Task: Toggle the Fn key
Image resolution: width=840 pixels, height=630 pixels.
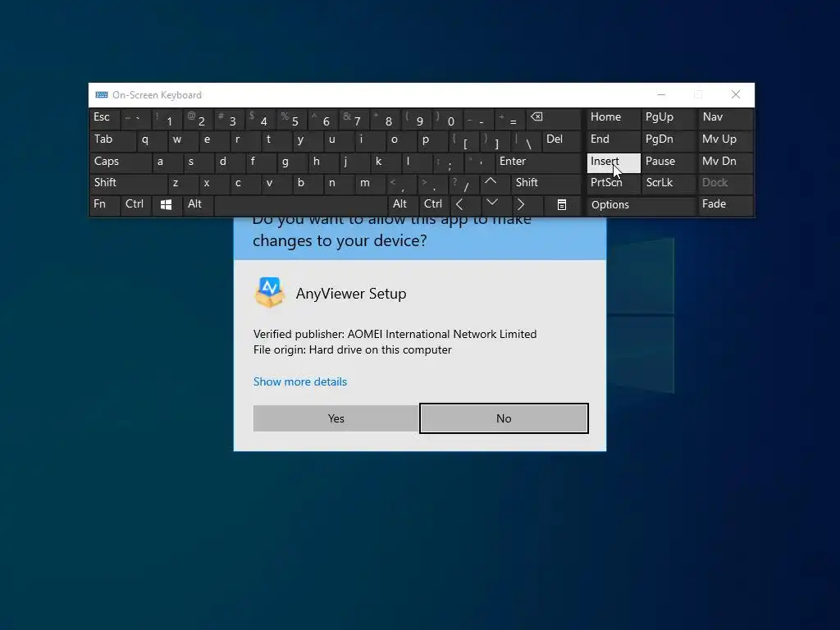Action: pyautogui.click(x=104, y=204)
